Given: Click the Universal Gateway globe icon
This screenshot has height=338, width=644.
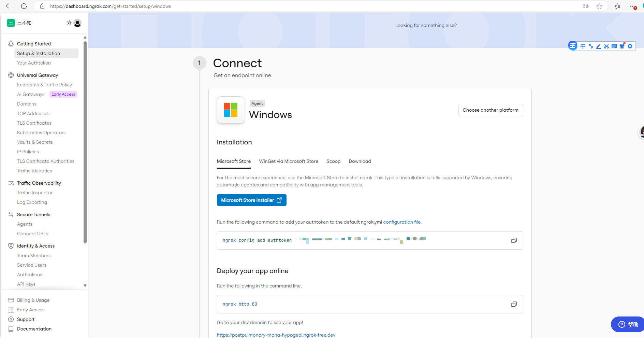Looking at the screenshot, I should coord(11,75).
